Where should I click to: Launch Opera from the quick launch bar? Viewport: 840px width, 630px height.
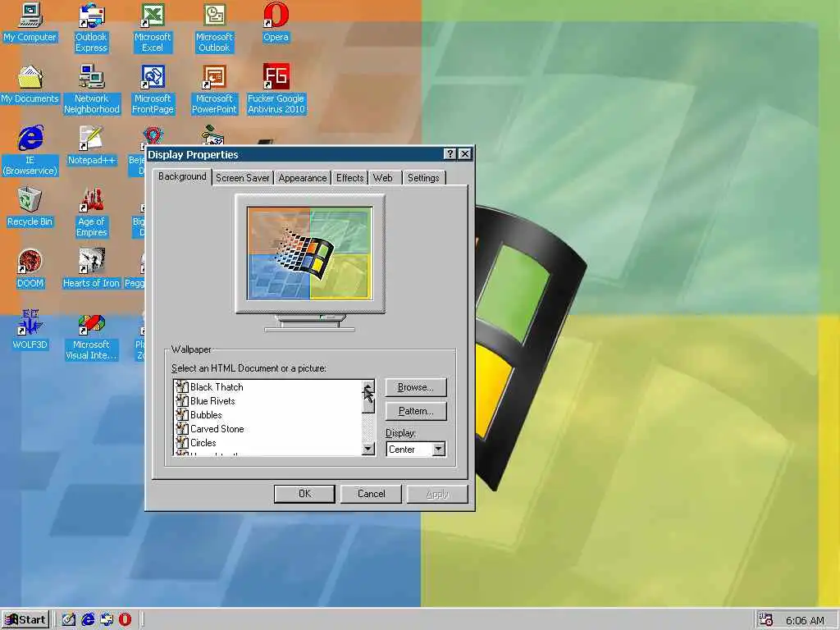click(x=126, y=620)
